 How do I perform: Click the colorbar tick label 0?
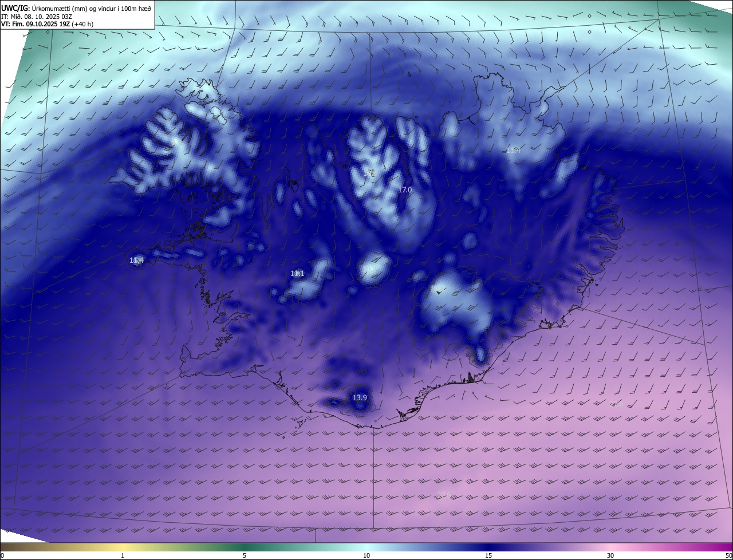click(x=2, y=555)
